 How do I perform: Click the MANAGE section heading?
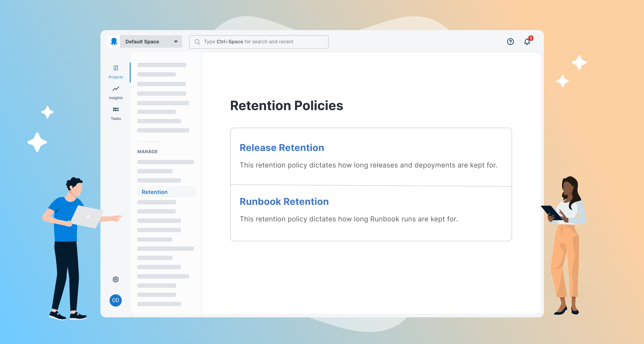coord(147,152)
